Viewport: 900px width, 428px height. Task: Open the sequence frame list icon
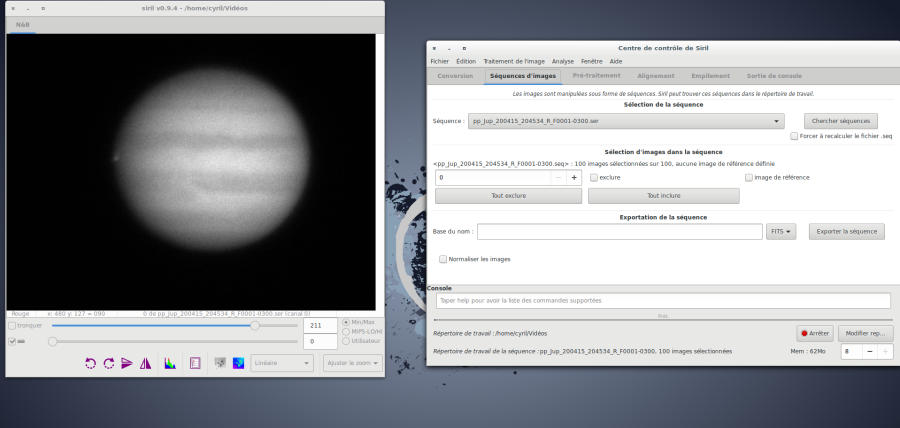pyautogui.click(x=195, y=363)
